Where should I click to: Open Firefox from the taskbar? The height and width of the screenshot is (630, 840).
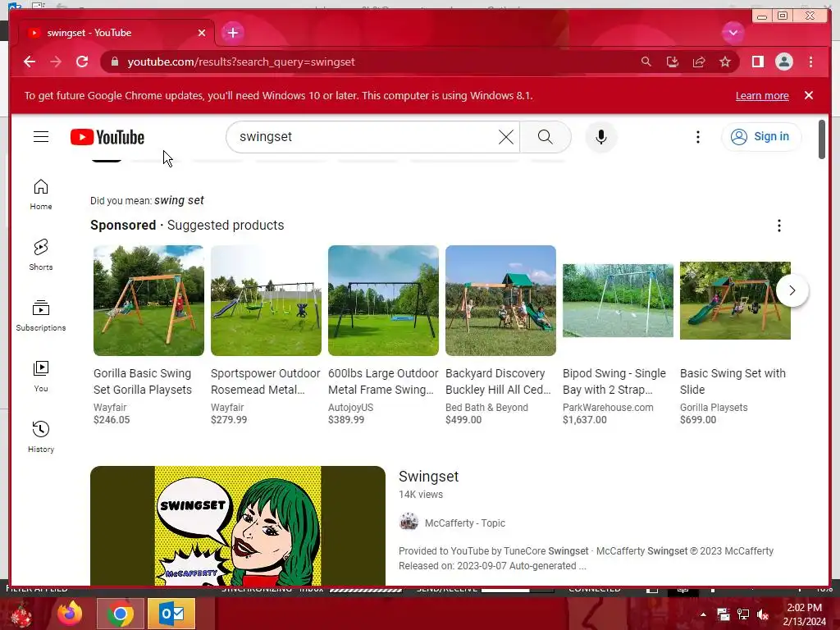[x=70, y=614]
